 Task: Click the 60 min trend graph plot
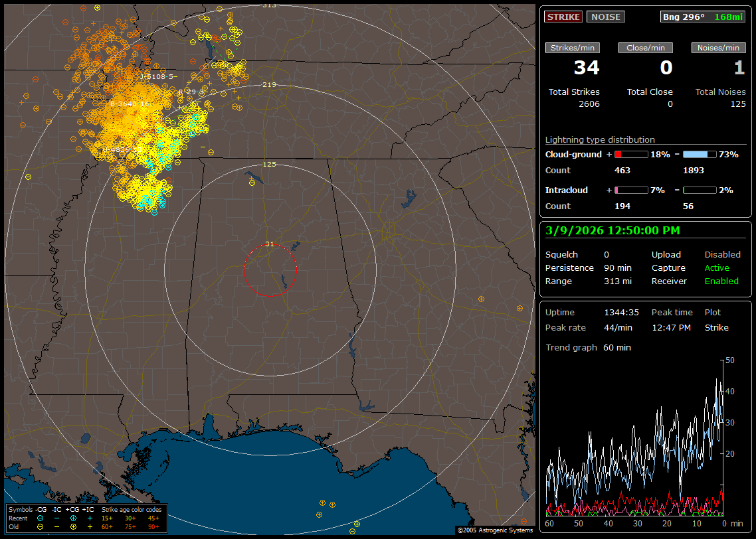tap(634, 438)
